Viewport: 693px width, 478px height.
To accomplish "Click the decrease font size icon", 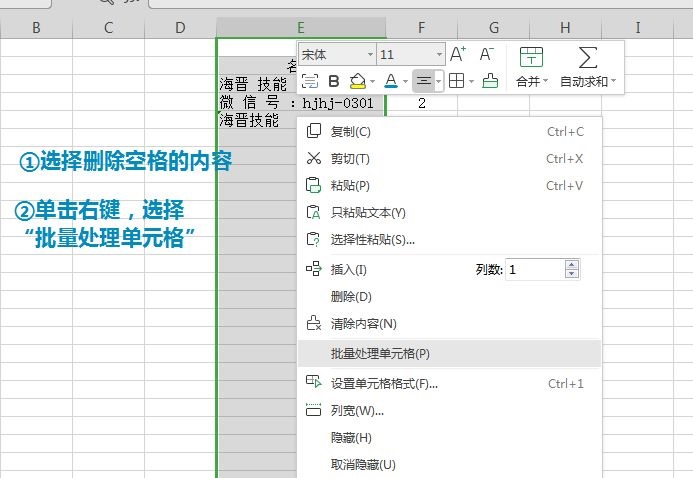I will point(487,54).
